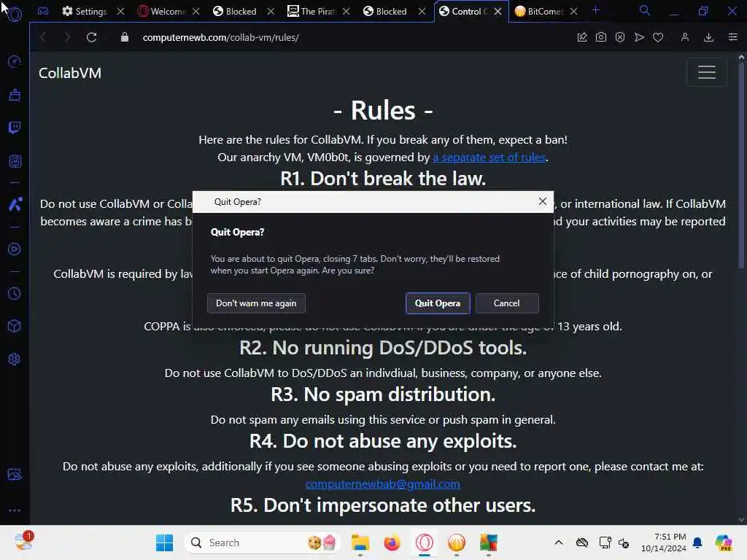The width and height of the screenshot is (747, 560).
Task: Open the downloads toolbar icon
Action: coord(708,37)
